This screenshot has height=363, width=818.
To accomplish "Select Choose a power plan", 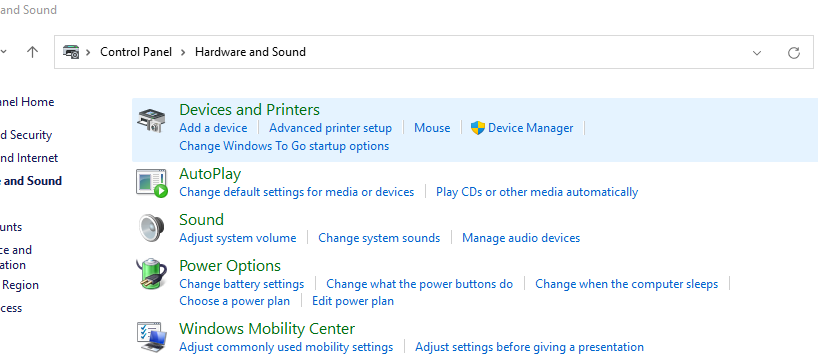I will [234, 301].
